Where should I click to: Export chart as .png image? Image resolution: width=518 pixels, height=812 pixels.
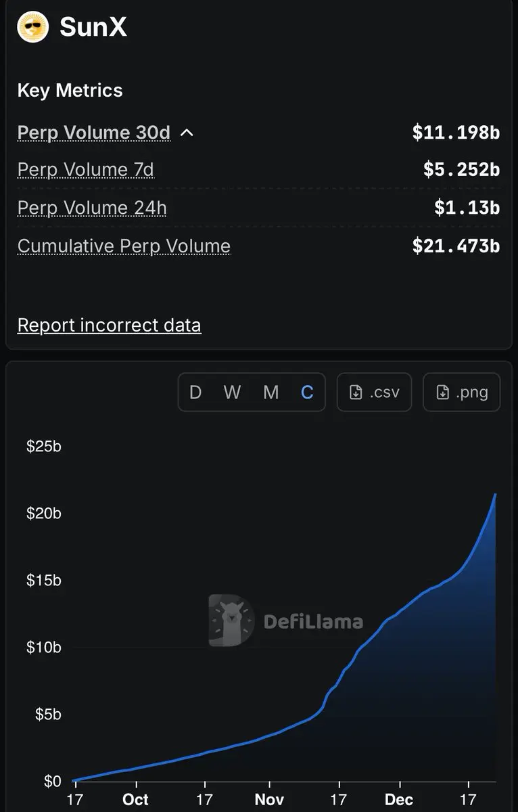coord(461,392)
